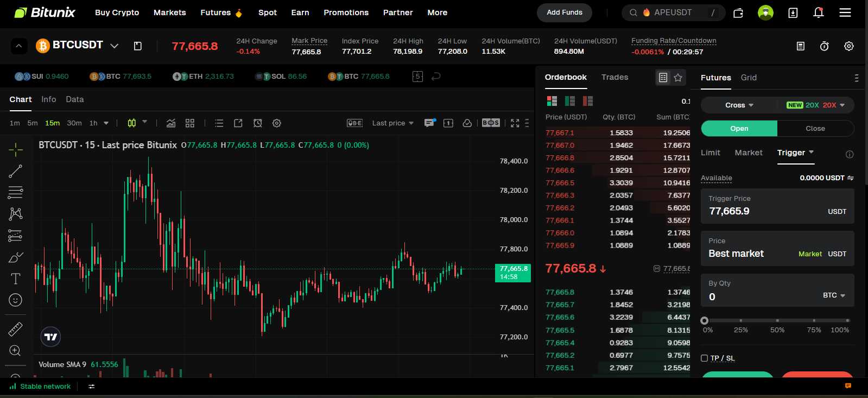
Task: Open the notifications bell
Action: point(819,12)
